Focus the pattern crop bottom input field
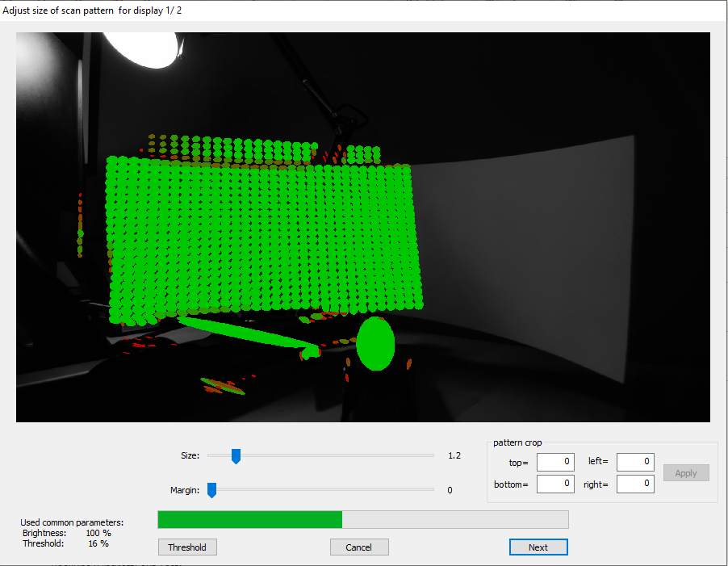728x566 pixels. click(554, 484)
